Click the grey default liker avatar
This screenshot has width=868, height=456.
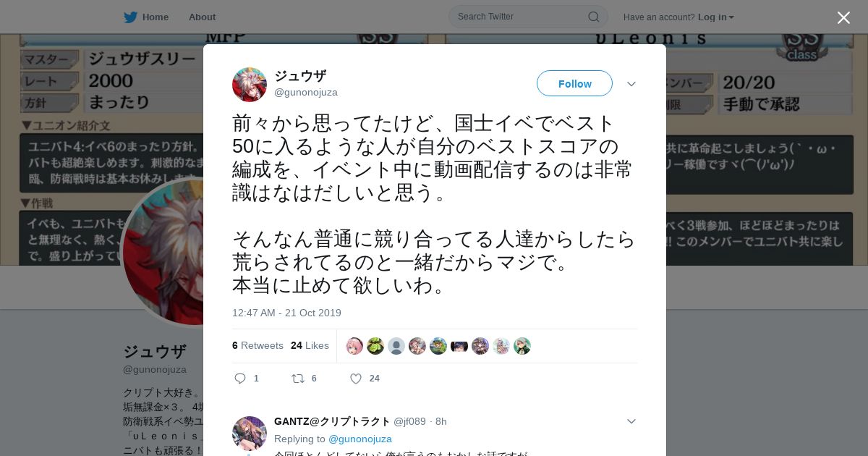click(396, 346)
